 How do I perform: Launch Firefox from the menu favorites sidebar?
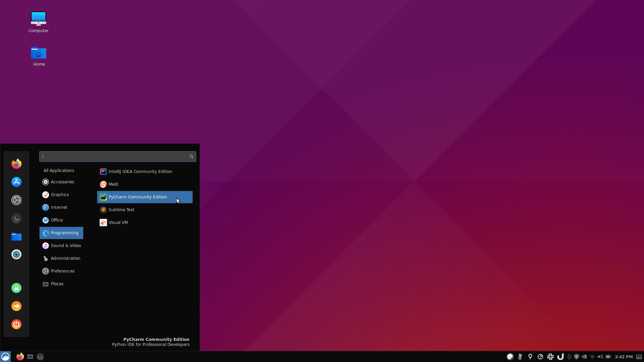point(16,164)
